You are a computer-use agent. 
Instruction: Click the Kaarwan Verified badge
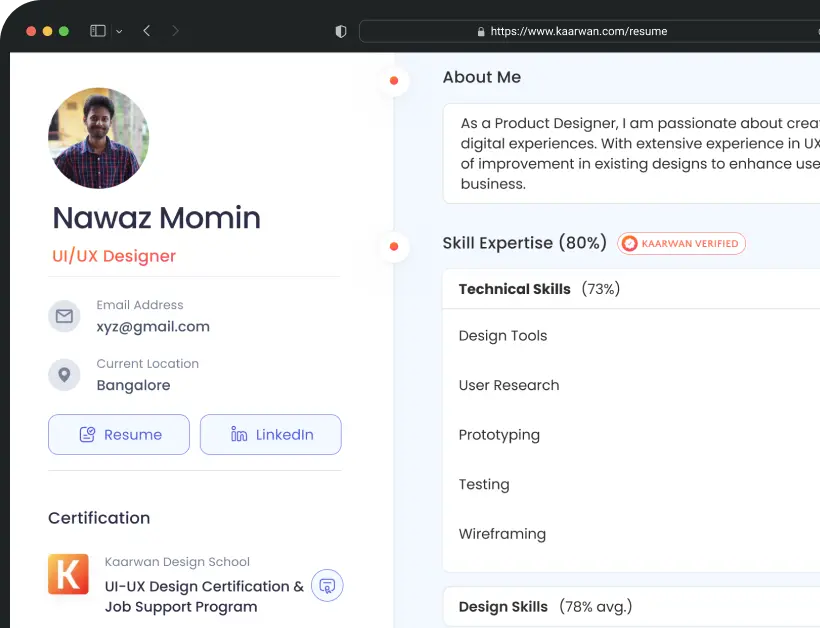coord(681,243)
